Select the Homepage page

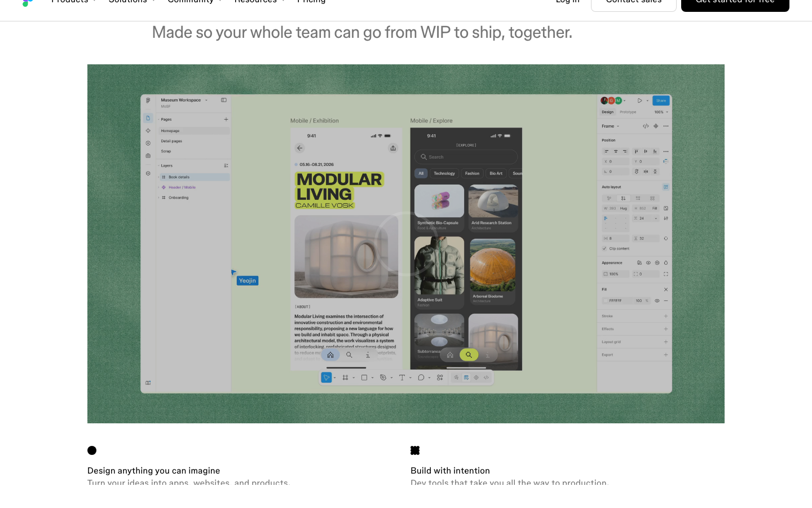pos(193,131)
